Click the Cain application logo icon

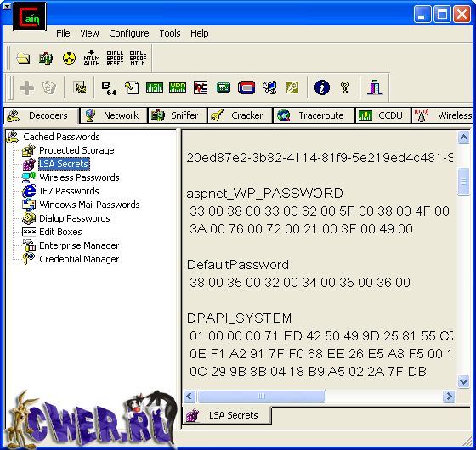30,17
